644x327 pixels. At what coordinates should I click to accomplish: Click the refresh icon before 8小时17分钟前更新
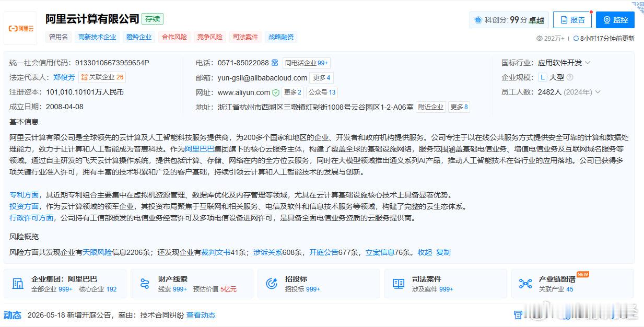pos(576,38)
